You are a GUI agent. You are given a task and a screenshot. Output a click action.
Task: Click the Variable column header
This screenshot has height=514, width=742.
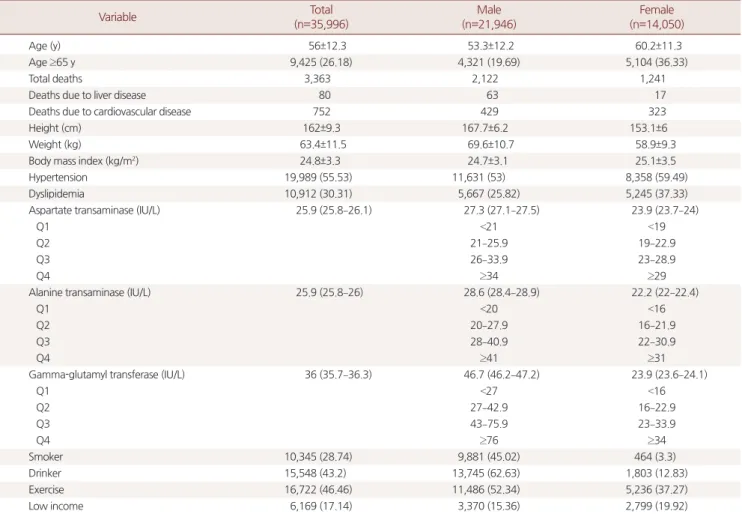point(117,17)
